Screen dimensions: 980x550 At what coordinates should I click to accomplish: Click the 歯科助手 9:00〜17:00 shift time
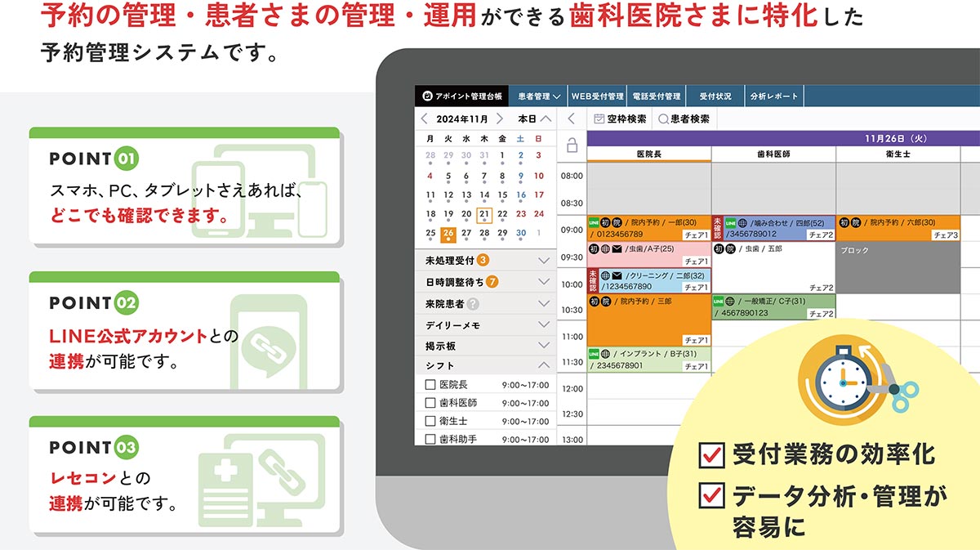[525, 440]
